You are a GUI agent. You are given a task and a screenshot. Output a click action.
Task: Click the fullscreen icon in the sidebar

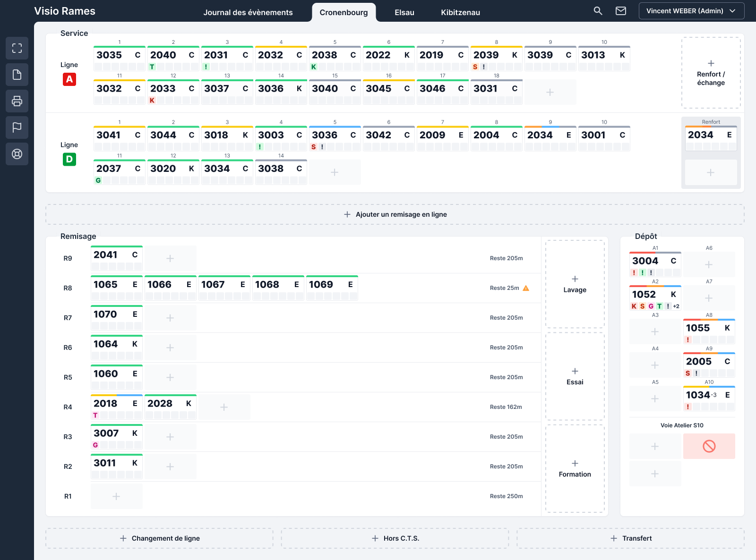tap(17, 48)
